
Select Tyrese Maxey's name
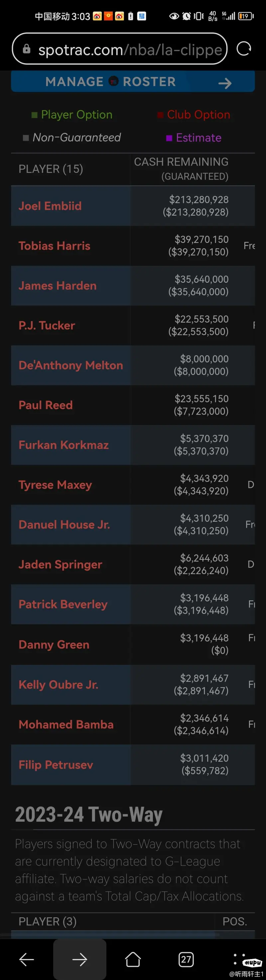[x=55, y=485]
